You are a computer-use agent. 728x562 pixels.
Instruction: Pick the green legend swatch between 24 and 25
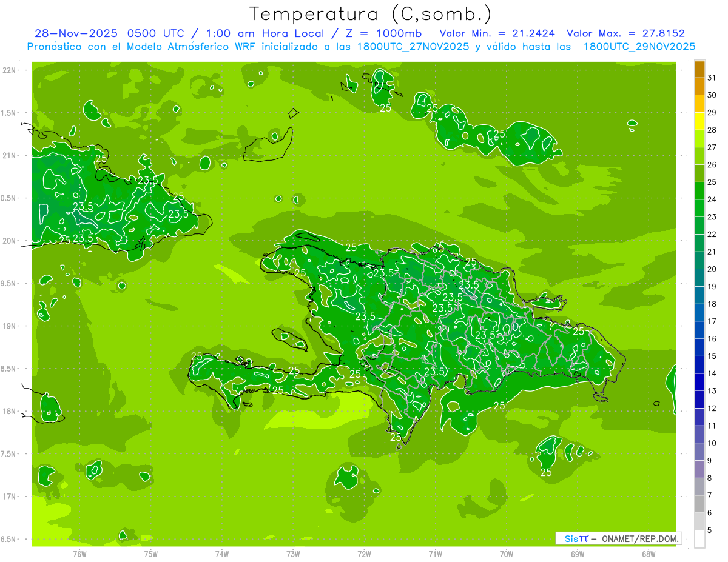699,191
